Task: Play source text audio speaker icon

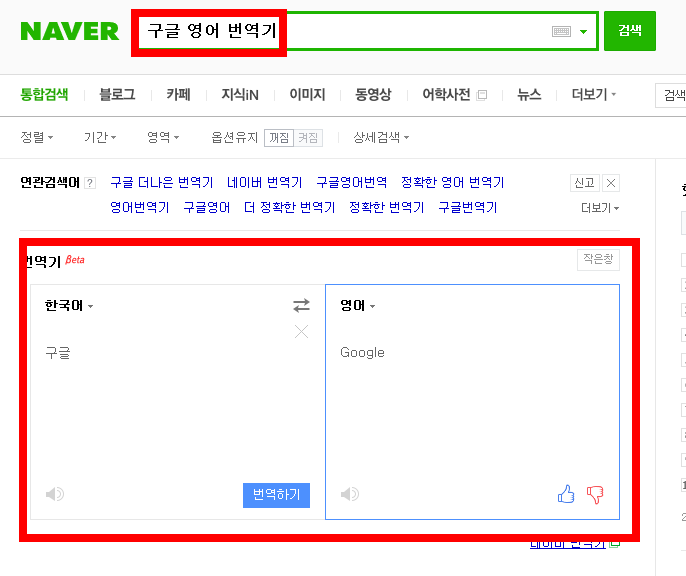Action: pyautogui.click(x=55, y=494)
